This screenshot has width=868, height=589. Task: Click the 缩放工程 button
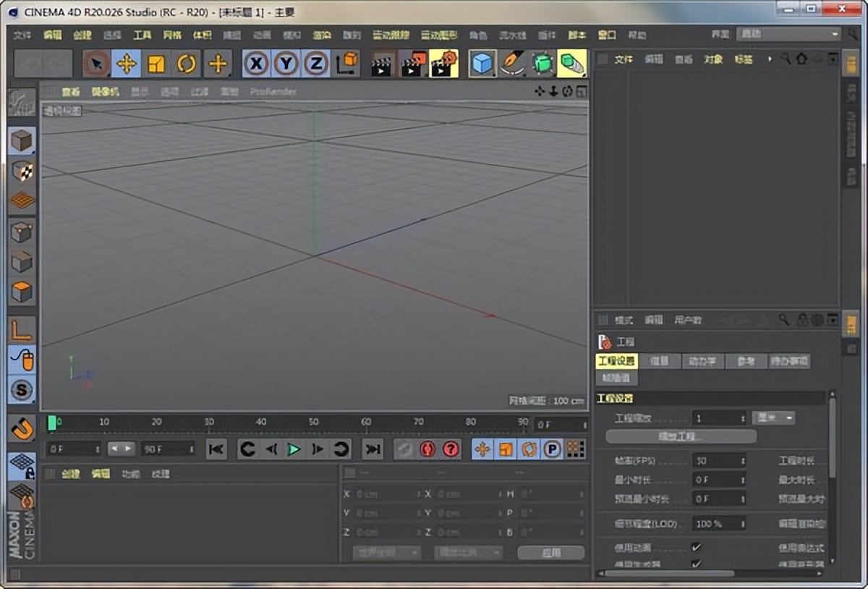click(x=678, y=436)
